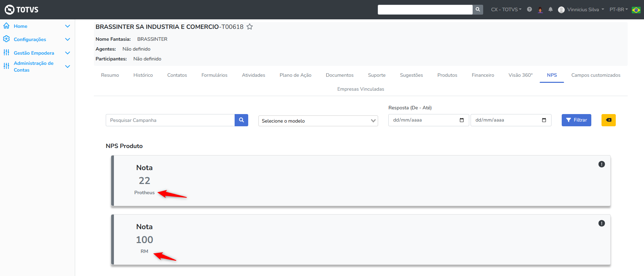644x276 pixels.
Task: Open the CX - TOTVS dropdown
Action: click(506, 10)
